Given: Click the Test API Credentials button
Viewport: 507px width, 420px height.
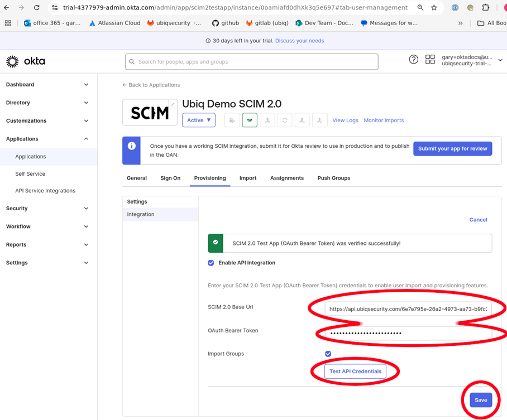Looking at the screenshot, I should tap(355, 371).
